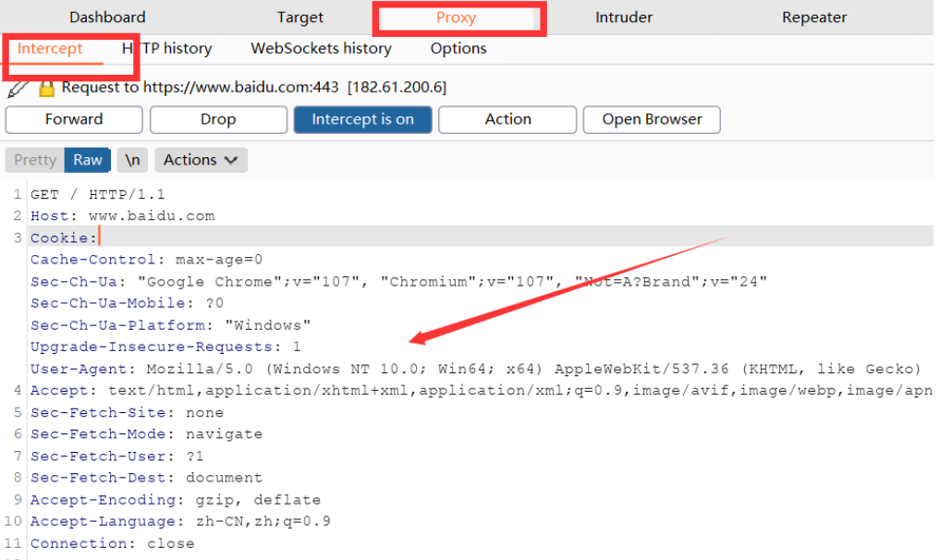Click the Sec-Fetch-Mode: navigate line
This screenshot has width=940, height=560.
click(146, 434)
